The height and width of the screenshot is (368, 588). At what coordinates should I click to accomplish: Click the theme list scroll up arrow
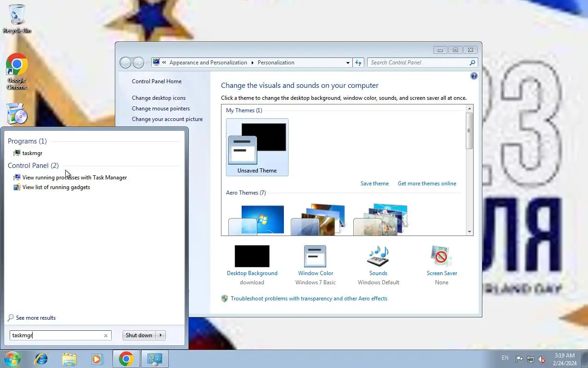point(469,109)
